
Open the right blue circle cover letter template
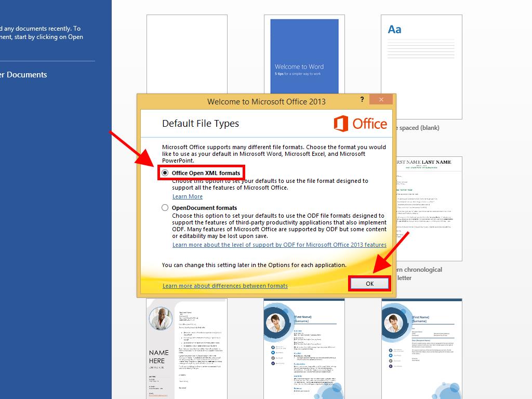421,348
